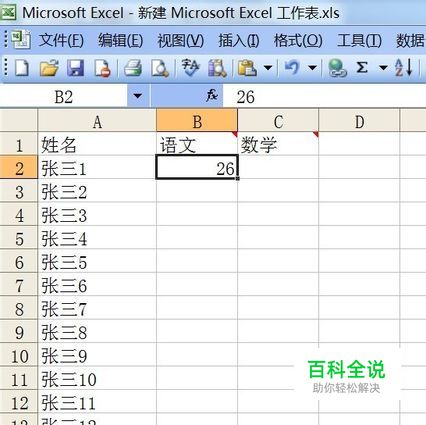Click the Permission document icon
The width and height of the screenshot is (426, 425).
tap(102, 68)
